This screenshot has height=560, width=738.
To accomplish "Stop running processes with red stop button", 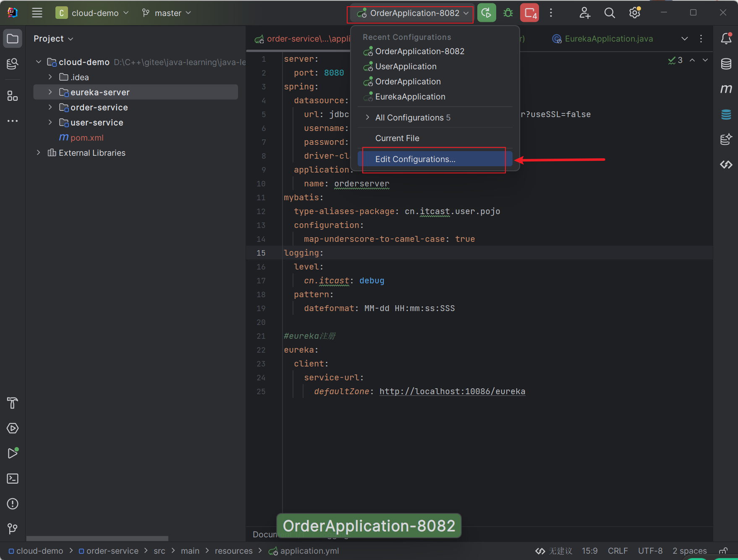I will 529,13.
